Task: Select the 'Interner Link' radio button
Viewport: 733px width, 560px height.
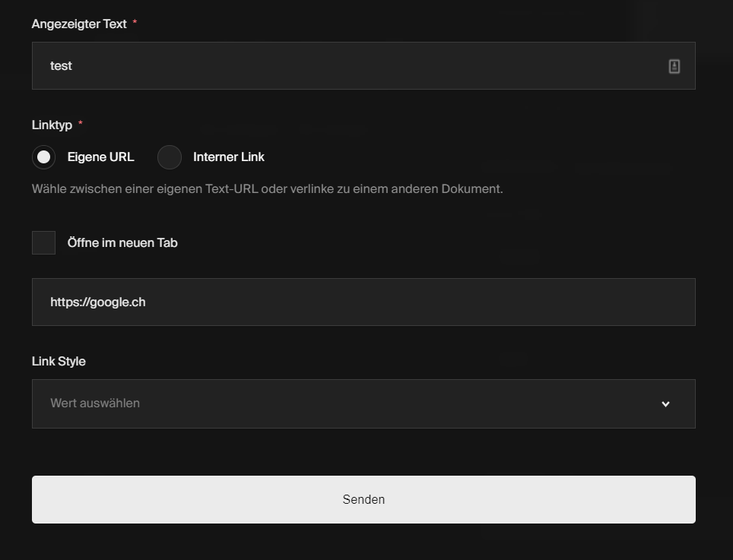Action: click(x=169, y=157)
